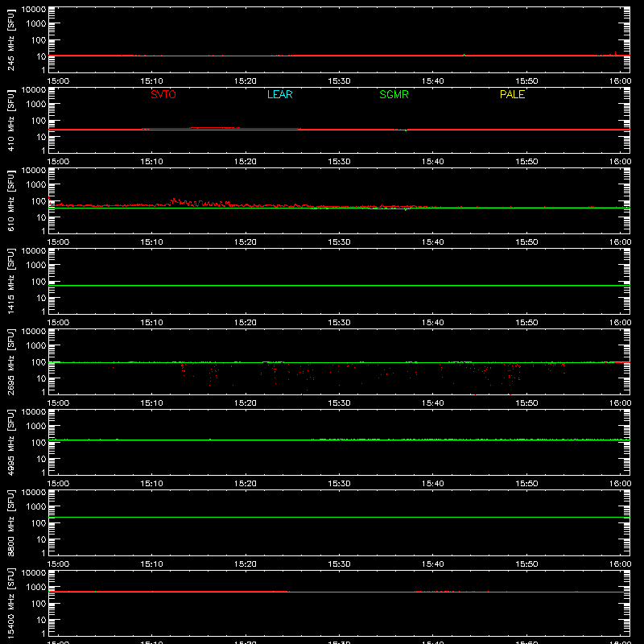Click the 100 tick on 15400 MHz axis

pos(39,604)
